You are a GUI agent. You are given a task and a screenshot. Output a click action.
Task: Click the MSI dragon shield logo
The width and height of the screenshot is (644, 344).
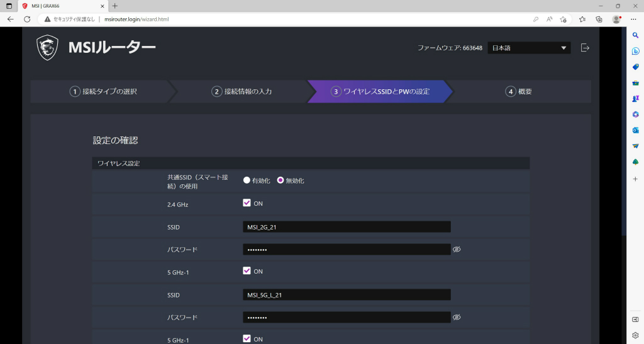pos(47,48)
